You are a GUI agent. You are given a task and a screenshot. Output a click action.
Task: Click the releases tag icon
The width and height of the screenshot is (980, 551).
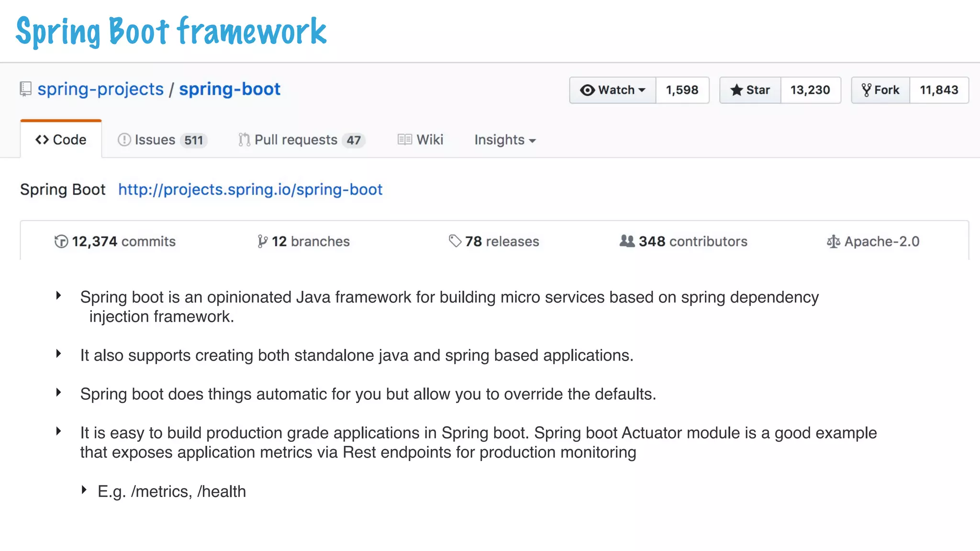click(455, 241)
